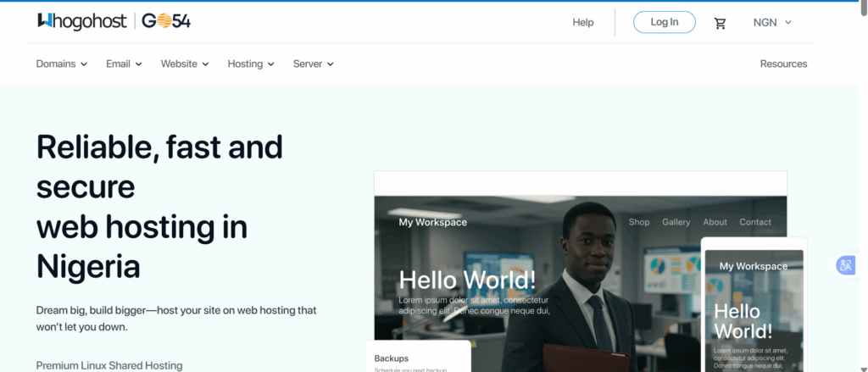Click About in the workspace preview
The width and height of the screenshot is (868, 372).
pyautogui.click(x=715, y=222)
